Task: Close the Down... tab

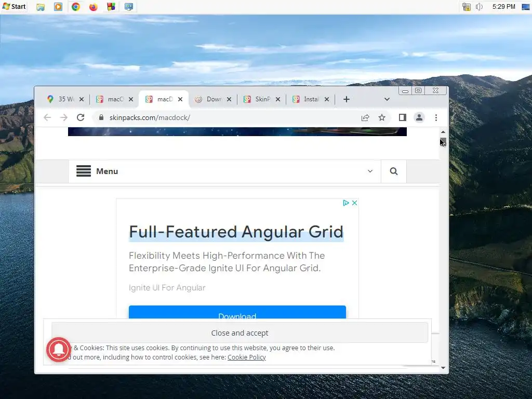Action: click(x=229, y=99)
